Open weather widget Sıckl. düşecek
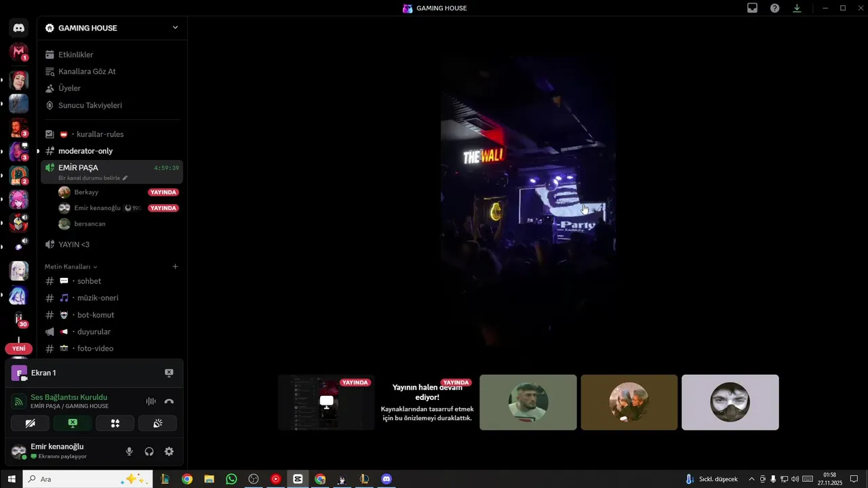868x488 pixels. click(x=711, y=479)
